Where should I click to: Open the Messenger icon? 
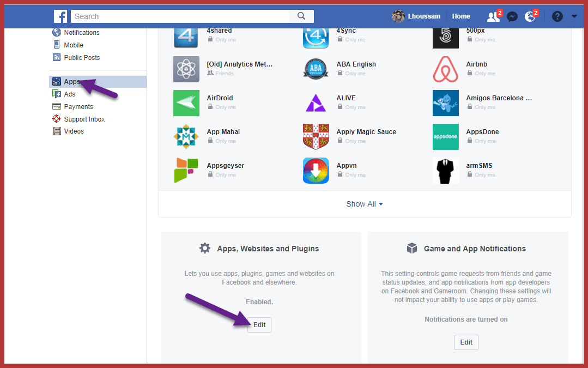pyautogui.click(x=512, y=16)
